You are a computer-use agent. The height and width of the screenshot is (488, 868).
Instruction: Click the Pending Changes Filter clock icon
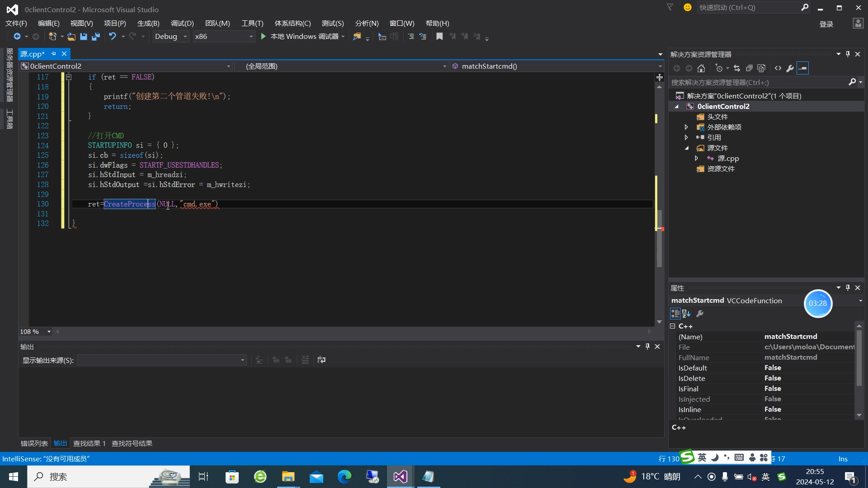pyautogui.click(x=719, y=69)
